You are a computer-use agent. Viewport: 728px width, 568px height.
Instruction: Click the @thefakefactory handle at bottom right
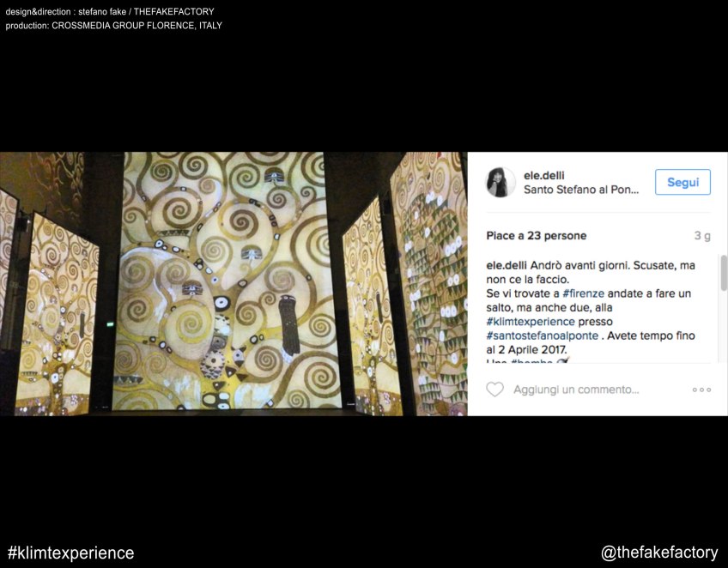coord(659,553)
